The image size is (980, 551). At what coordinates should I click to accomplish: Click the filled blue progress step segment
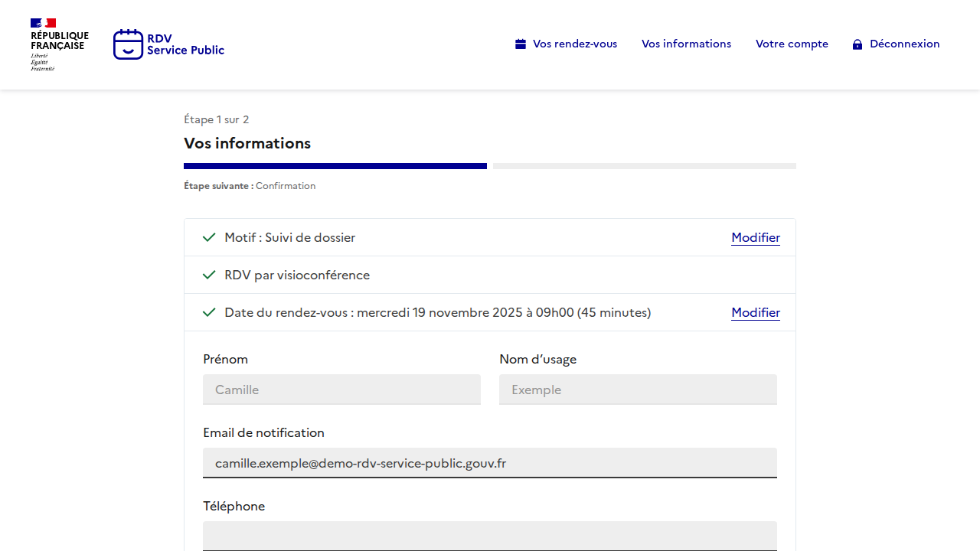335,166
